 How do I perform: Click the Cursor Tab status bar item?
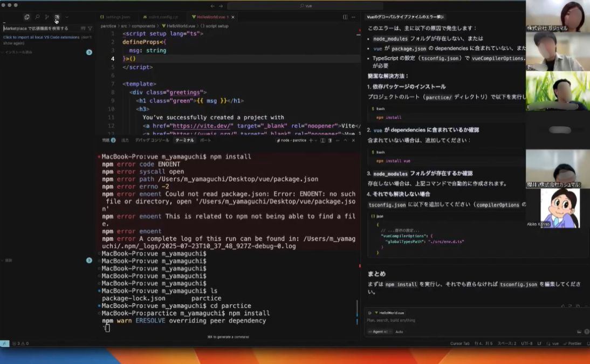(459, 344)
